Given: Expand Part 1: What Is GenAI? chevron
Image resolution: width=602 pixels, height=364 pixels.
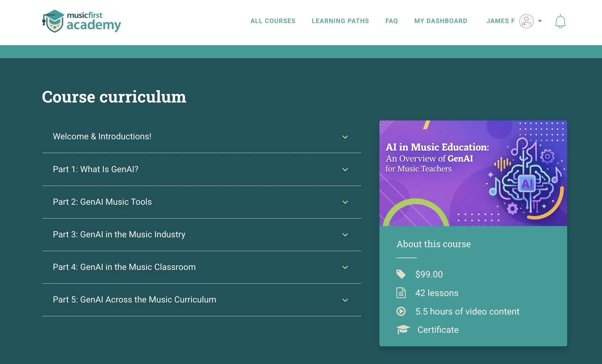Looking at the screenshot, I should point(345,169).
